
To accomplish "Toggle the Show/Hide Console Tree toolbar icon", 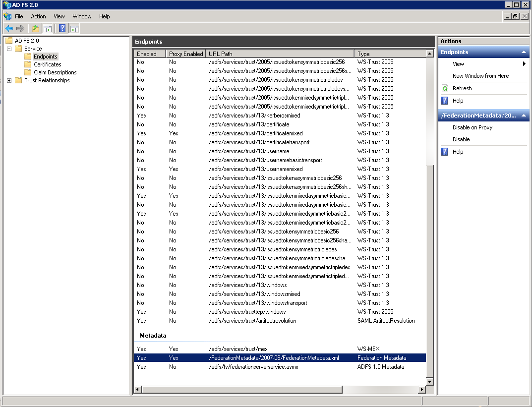I will [48, 28].
